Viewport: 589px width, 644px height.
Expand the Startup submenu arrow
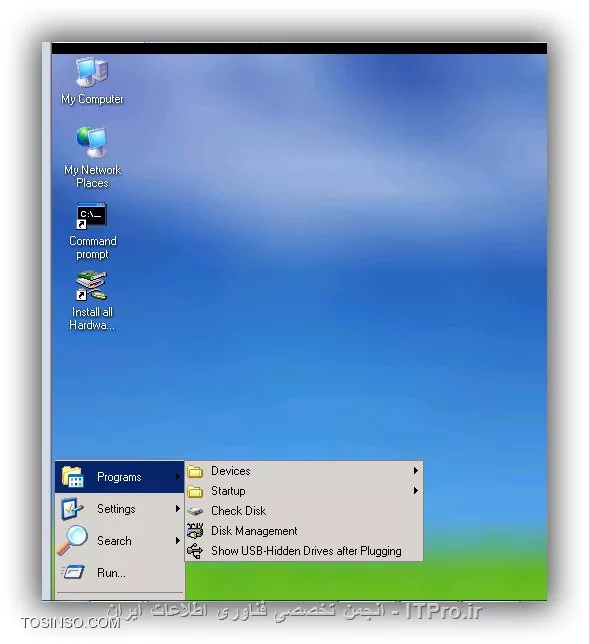click(x=416, y=491)
